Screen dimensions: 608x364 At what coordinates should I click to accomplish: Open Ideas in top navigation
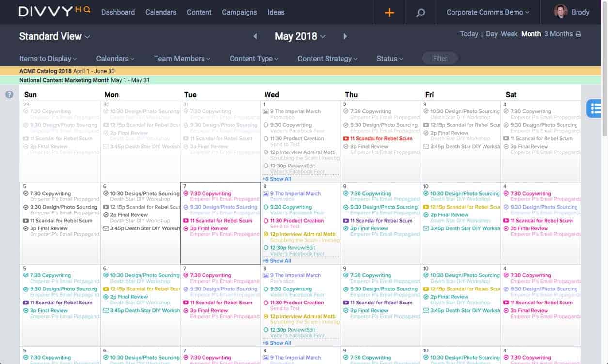tap(276, 12)
